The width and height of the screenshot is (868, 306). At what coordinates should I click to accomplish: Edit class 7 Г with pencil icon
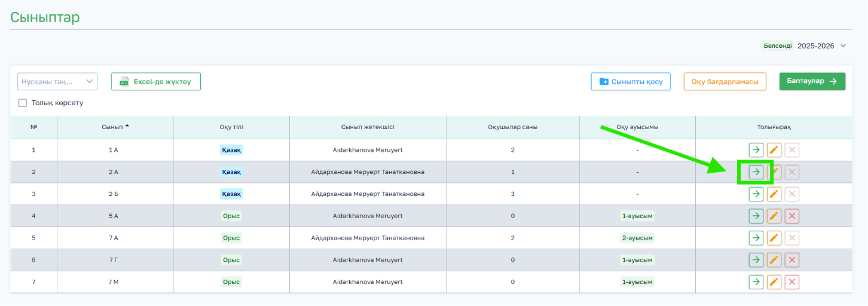point(774,260)
